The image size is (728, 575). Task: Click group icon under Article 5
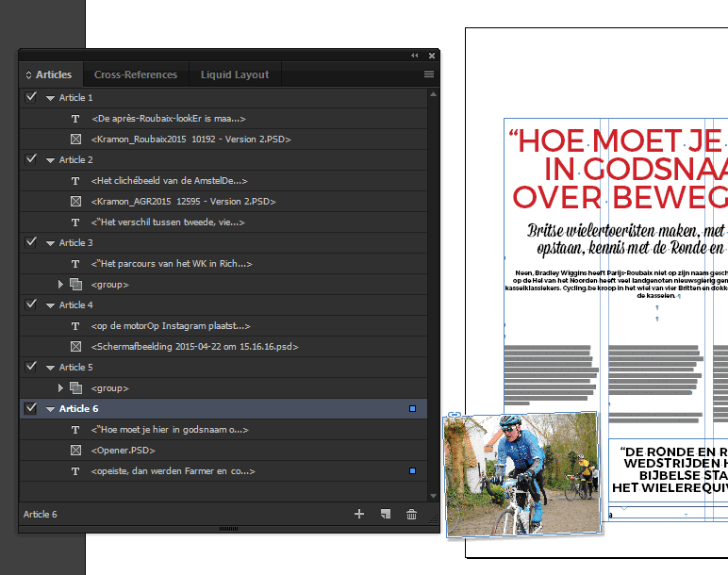[x=75, y=388]
